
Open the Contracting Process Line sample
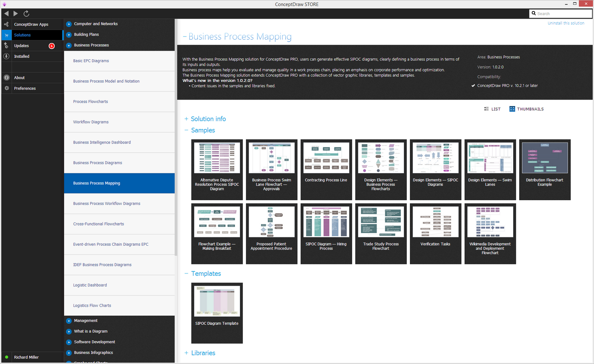click(326, 170)
